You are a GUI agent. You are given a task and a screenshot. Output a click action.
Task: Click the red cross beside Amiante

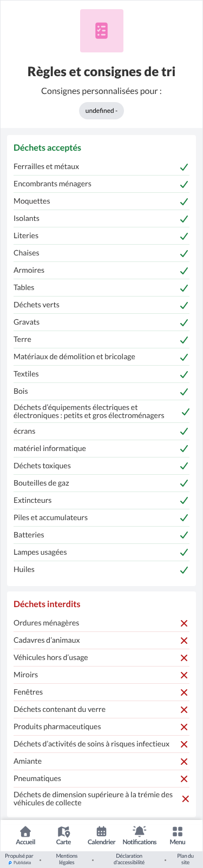184,762
